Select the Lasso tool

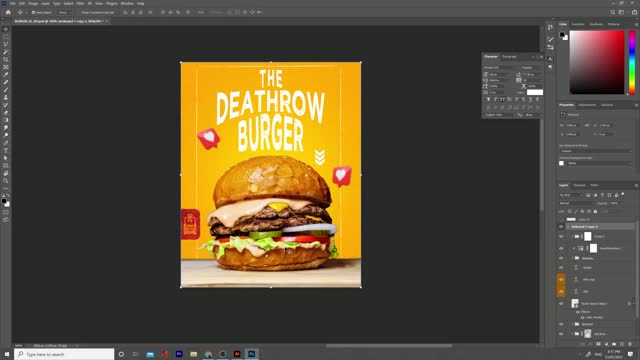click(6, 44)
